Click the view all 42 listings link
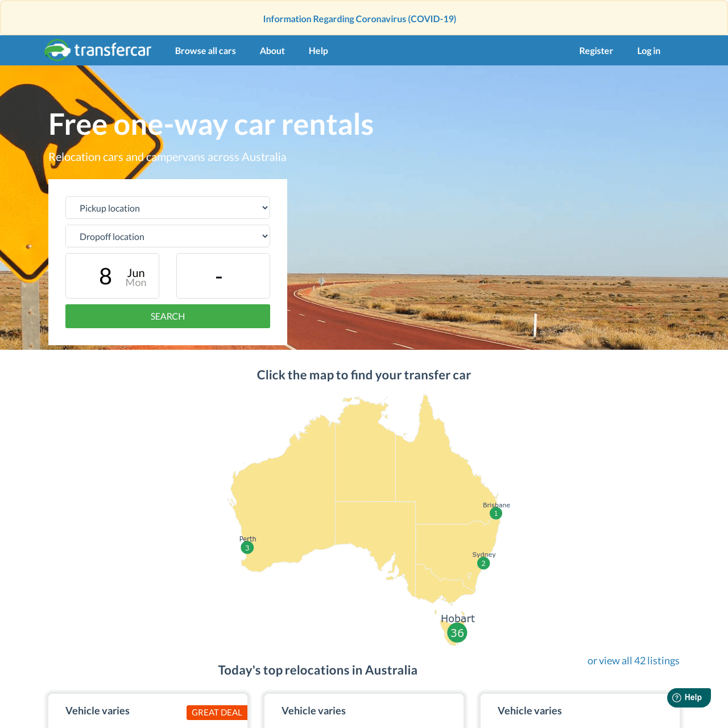 point(634,661)
